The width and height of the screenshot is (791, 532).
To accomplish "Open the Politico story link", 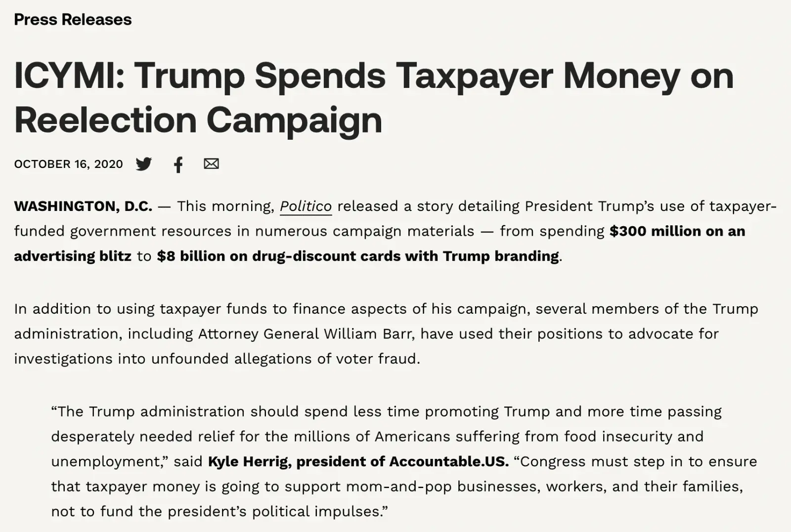I will [306, 206].
